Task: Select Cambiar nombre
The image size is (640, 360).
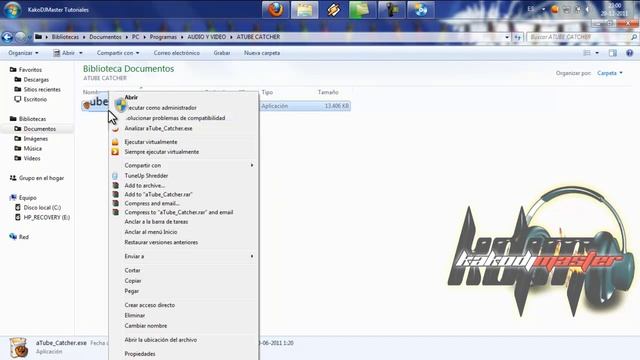Action: click(146, 326)
